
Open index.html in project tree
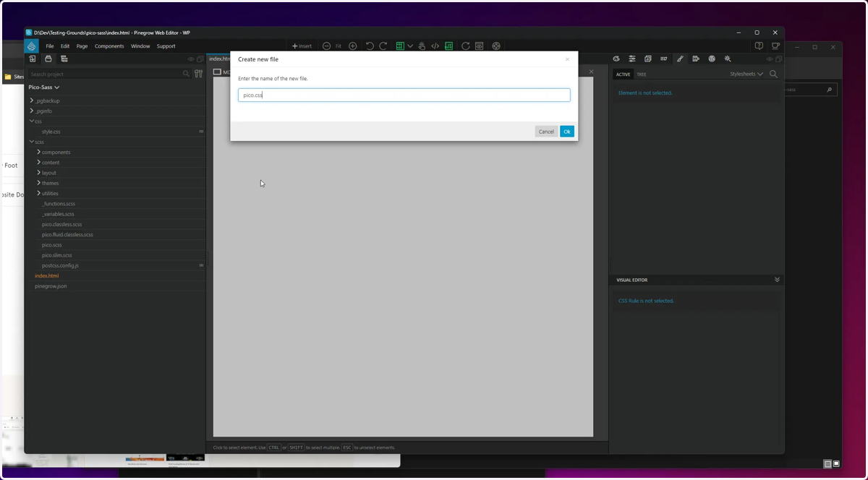tap(47, 275)
